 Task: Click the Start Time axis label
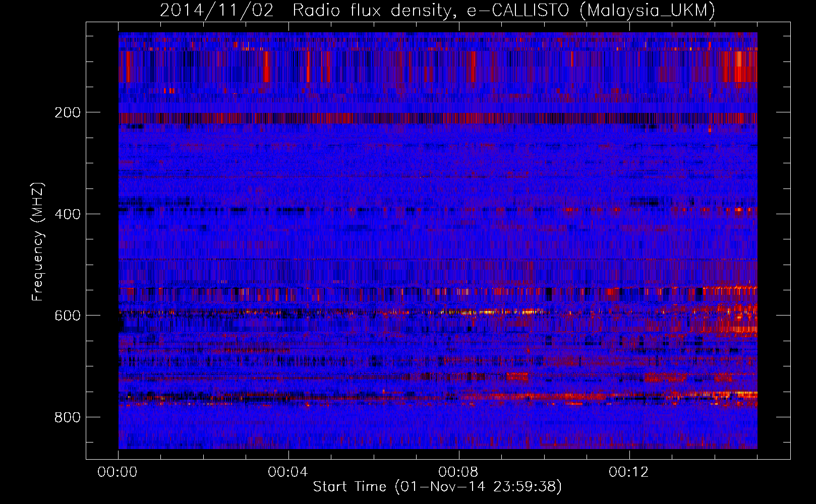click(437, 487)
